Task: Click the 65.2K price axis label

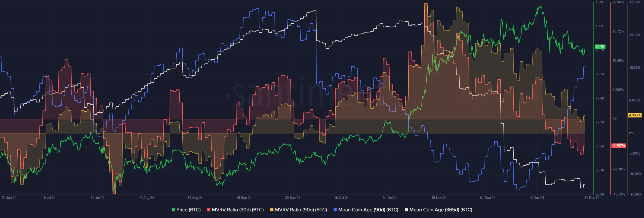Action: (x=600, y=146)
